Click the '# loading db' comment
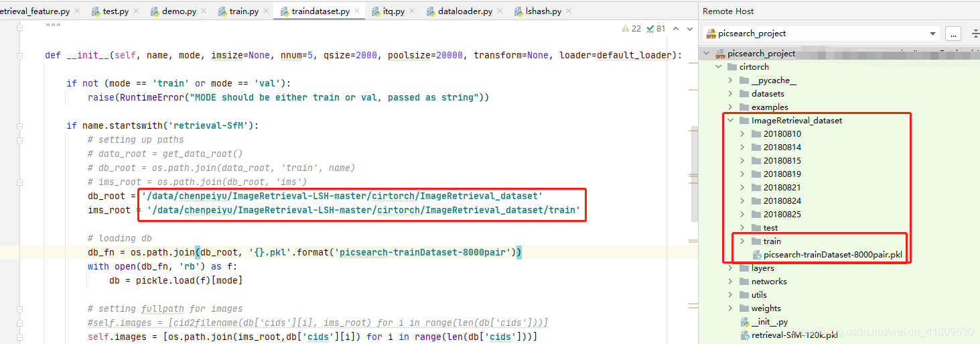Viewport: 980px width, 344px height. [120, 238]
